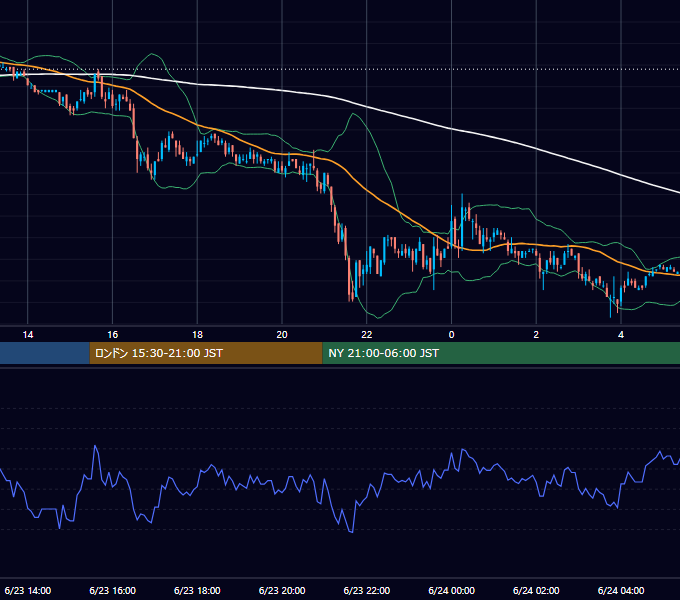The width and height of the screenshot is (680, 600).
Task: Click the 14 hour axis label
Action: point(28,335)
